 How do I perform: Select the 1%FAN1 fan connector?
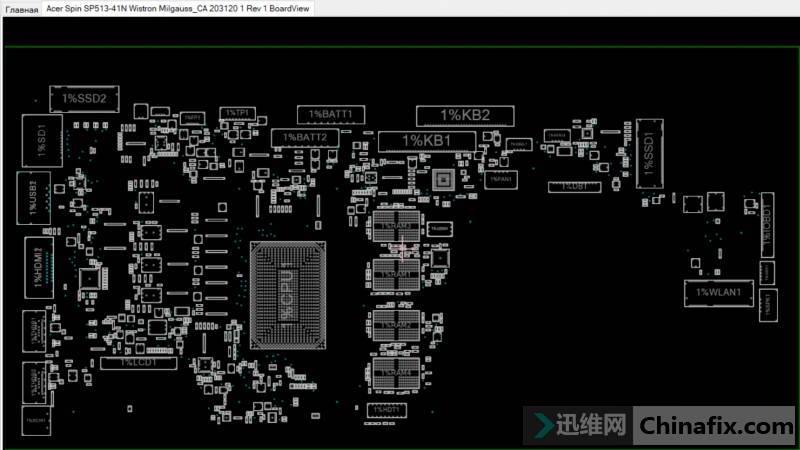click(x=501, y=180)
